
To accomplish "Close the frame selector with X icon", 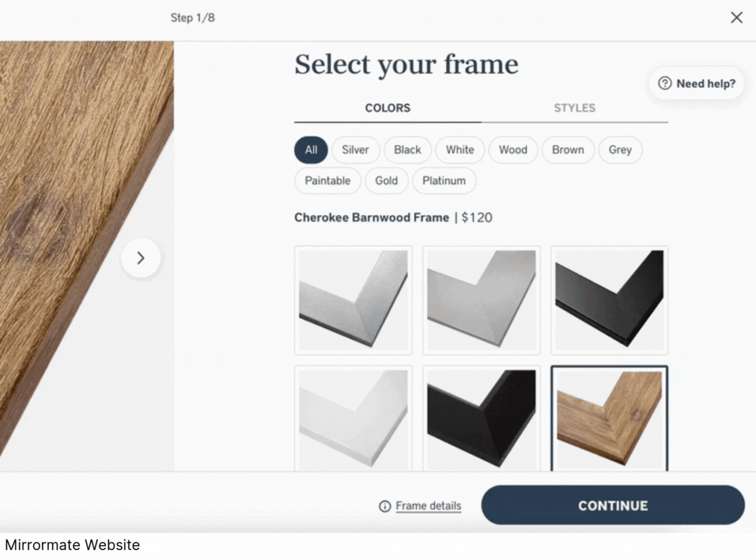I will click(736, 17).
